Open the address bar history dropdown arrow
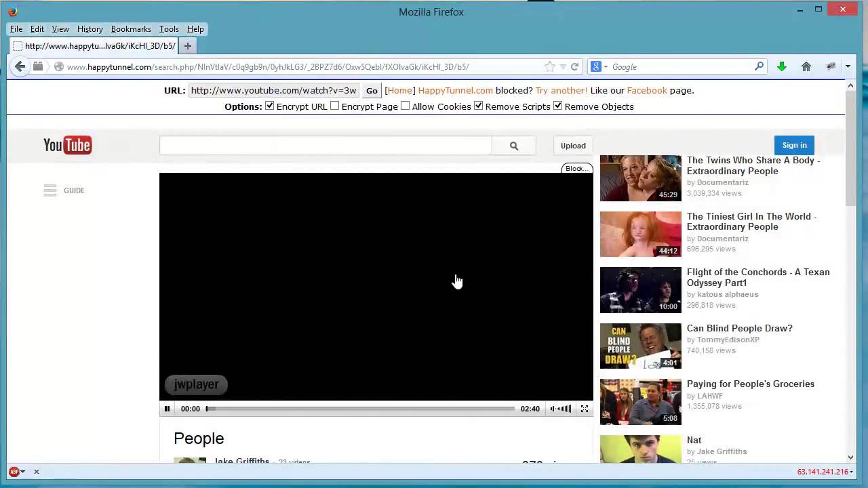868x488 pixels. click(x=563, y=67)
